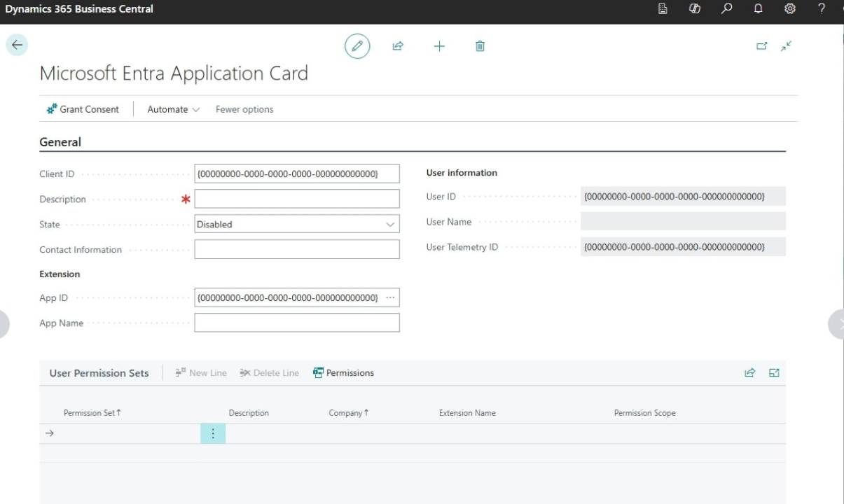
Task: Open App ID lookup ellipsis button
Action: (390, 297)
